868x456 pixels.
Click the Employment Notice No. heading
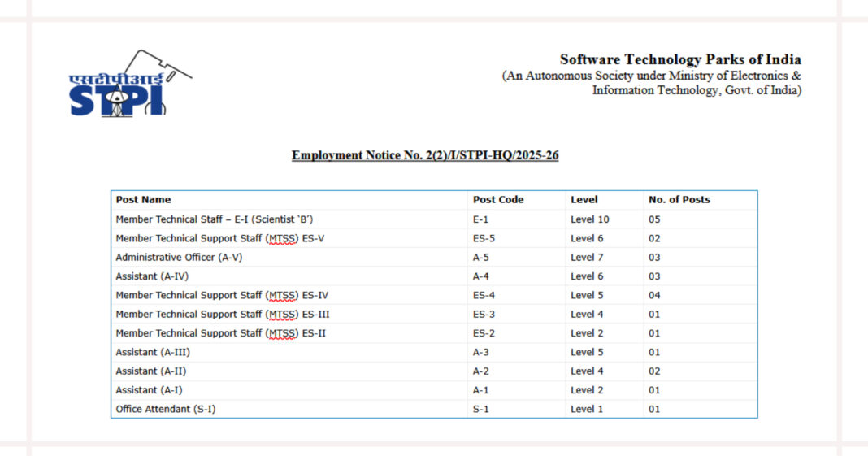tap(424, 155)
